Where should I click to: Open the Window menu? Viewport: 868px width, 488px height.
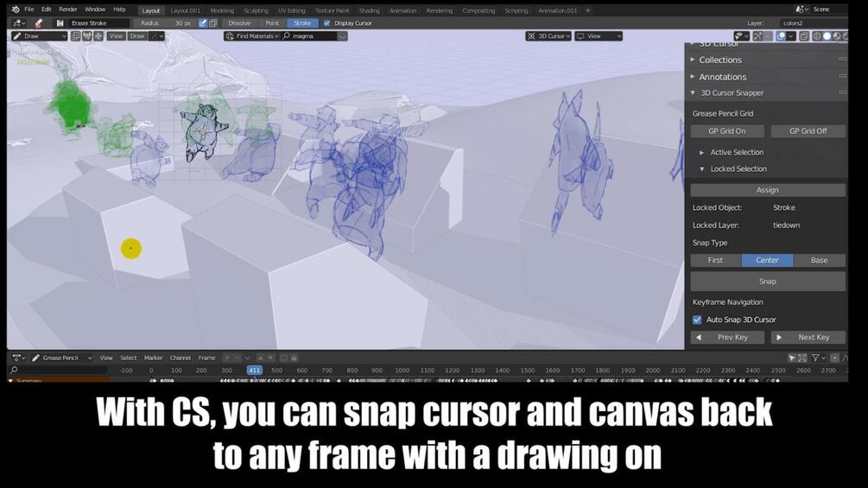pyautogui.click(x=95, y=10)
